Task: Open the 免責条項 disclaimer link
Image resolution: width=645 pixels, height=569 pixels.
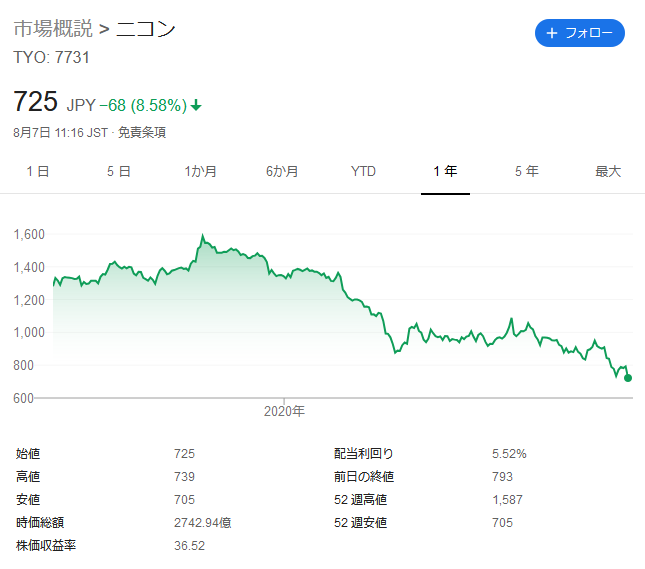Action: 142,132
